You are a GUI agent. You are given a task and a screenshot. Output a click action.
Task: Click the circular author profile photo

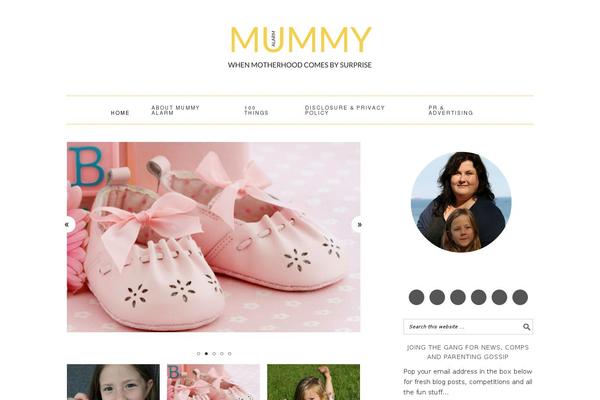(x=461, y=202)
